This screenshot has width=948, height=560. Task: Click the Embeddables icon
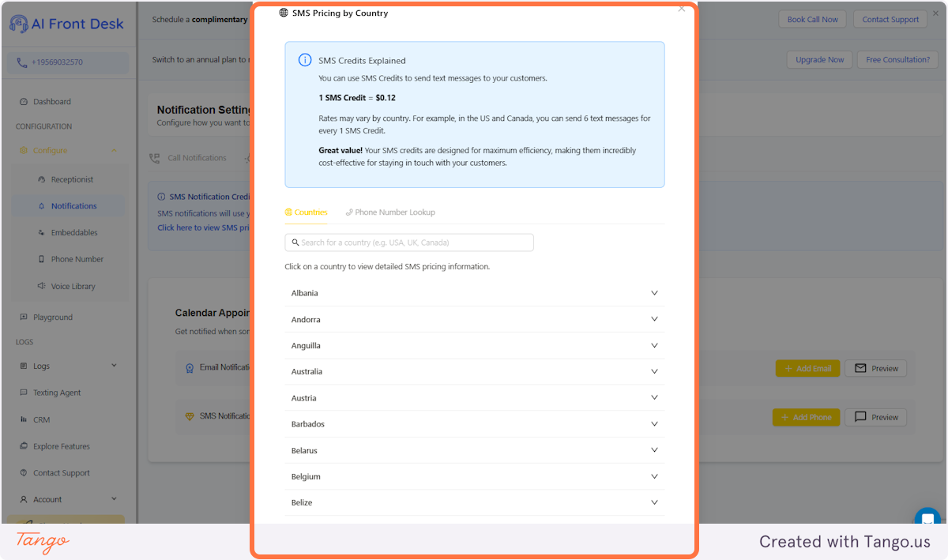coord(42,233)
